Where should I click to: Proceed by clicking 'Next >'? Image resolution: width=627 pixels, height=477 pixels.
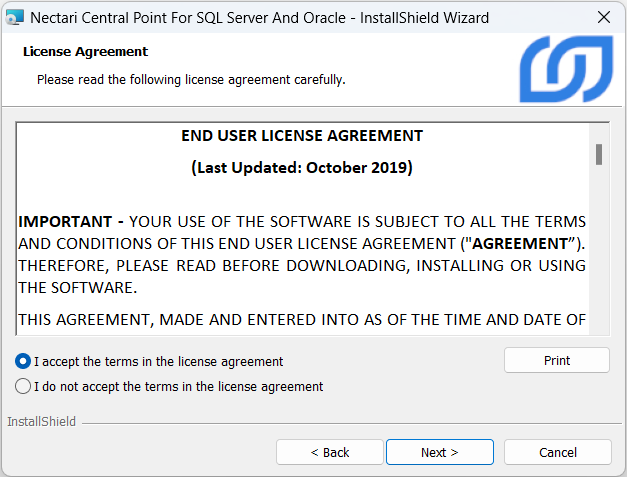click(439, 452)
